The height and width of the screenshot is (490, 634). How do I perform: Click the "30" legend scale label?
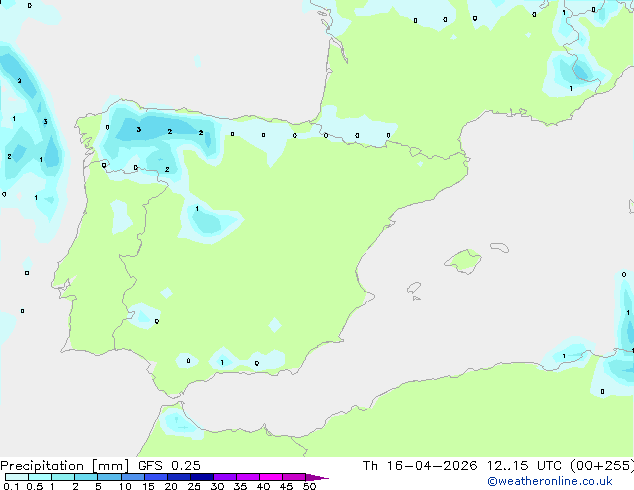(217, 486)
